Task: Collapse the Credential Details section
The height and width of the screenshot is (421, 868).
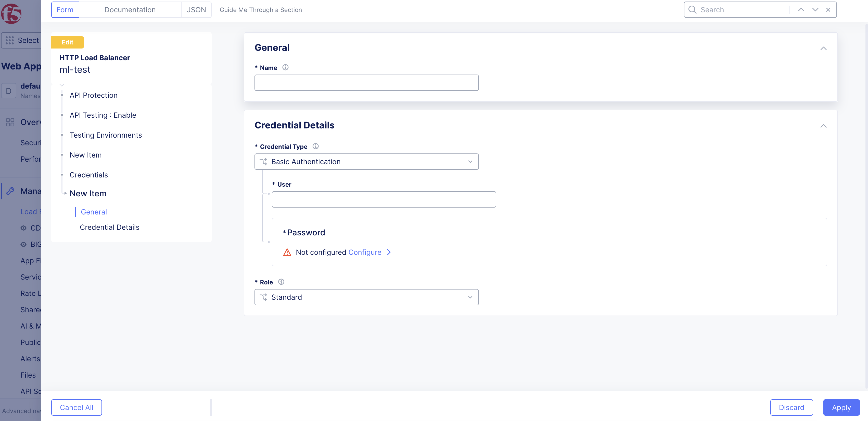Action: (823, 126)
